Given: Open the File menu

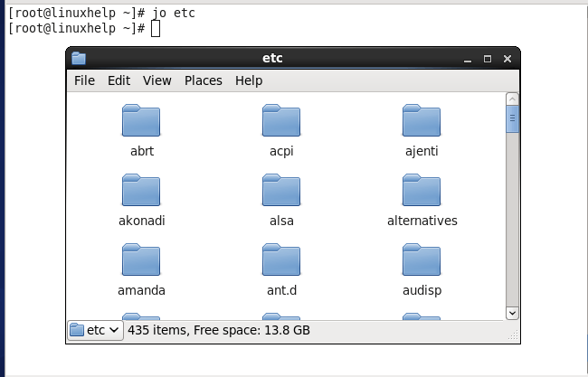Looking at the screenshot, I should (x=84, y=80).
